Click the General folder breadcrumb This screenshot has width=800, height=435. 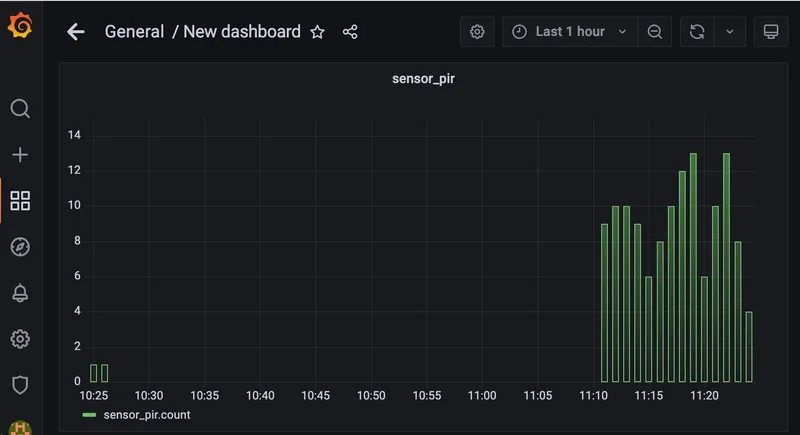click(134, 32)
